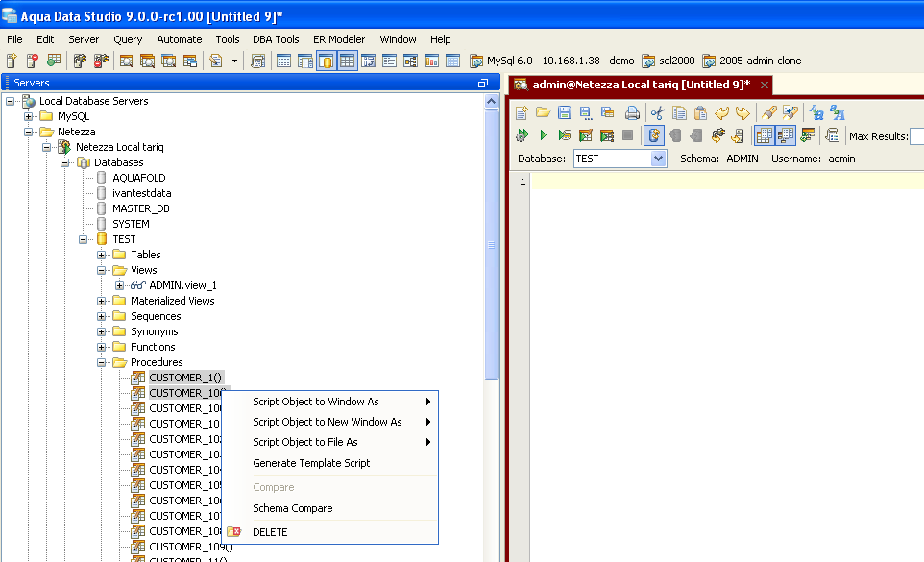Maximize the Servers panel

482,83
